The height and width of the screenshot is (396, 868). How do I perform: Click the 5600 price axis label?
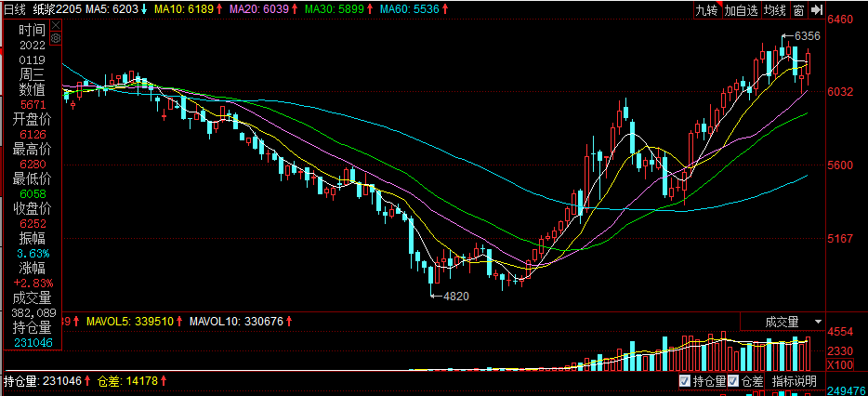[x=840, y=165]
